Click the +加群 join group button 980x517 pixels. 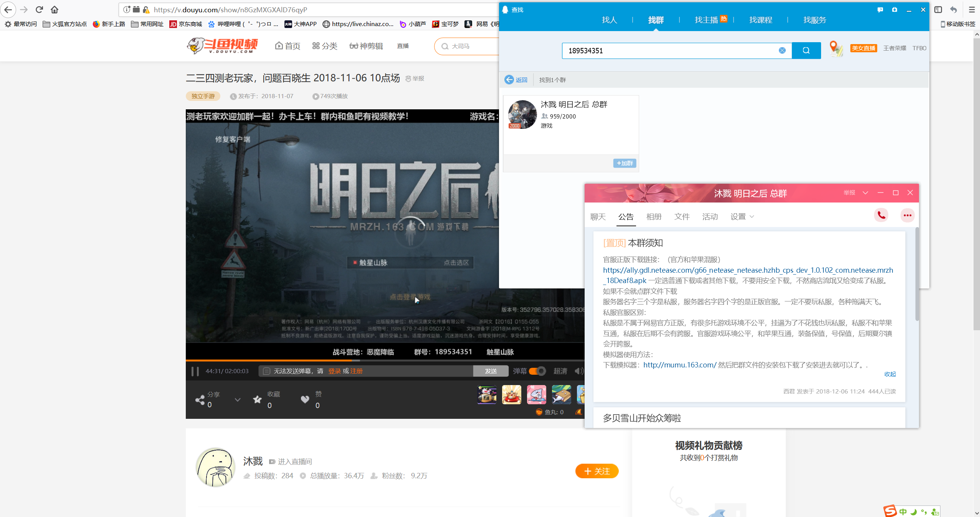point(625,163)
